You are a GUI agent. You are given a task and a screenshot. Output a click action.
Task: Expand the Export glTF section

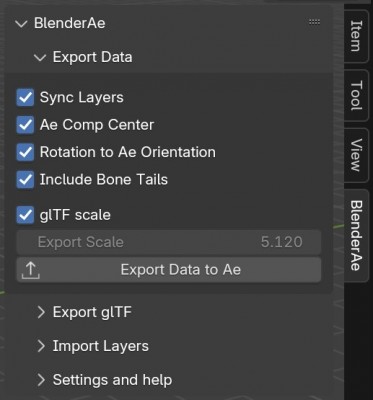[41, 312]
